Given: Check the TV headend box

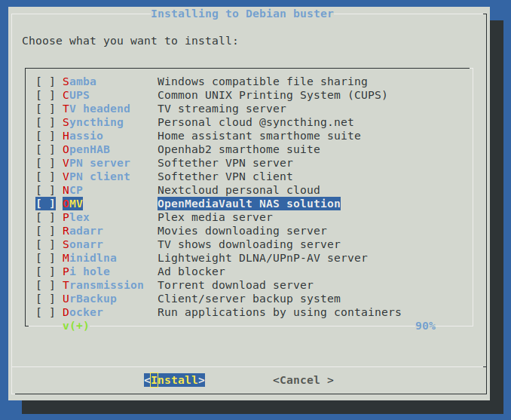Looking at the screenshot, I should tap(46, 109).
